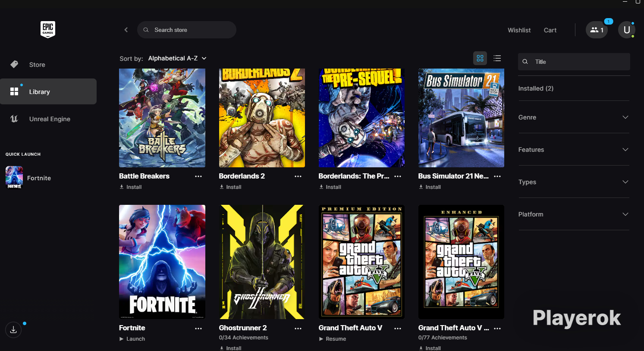The image size is (644, 351).
Task: Switch library to list view
Action: (497, 58)
